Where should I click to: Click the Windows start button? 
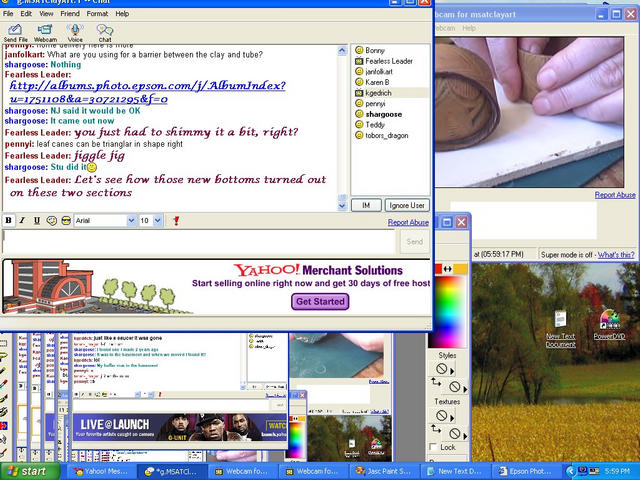[30, 471]
